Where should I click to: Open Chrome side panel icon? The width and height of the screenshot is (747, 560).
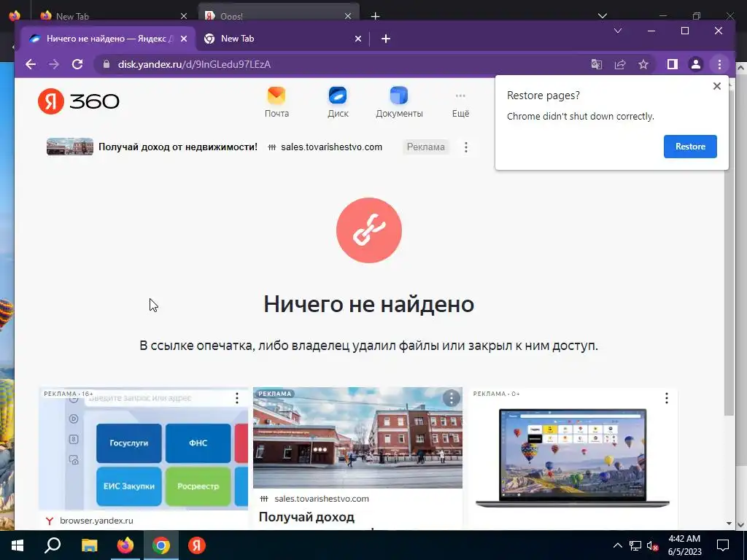(672, 64)
